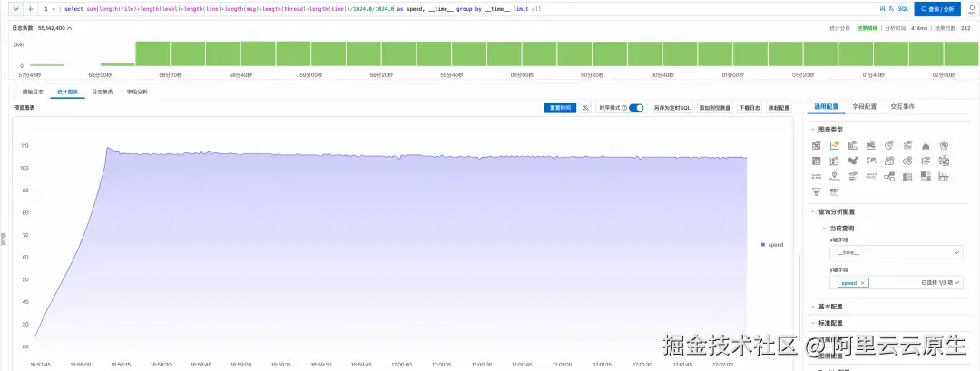
Task: Click the help icon beside 时序模式
Action: click(624, 108)
